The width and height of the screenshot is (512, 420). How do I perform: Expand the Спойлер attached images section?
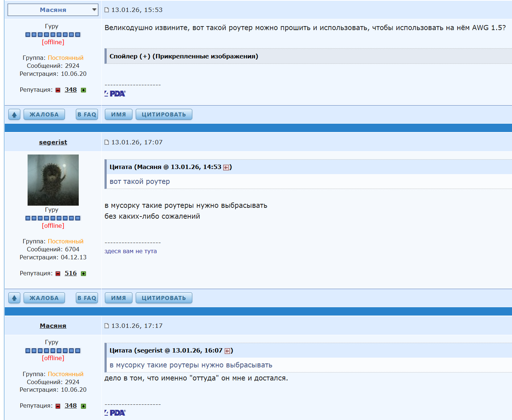click(184, 56)
